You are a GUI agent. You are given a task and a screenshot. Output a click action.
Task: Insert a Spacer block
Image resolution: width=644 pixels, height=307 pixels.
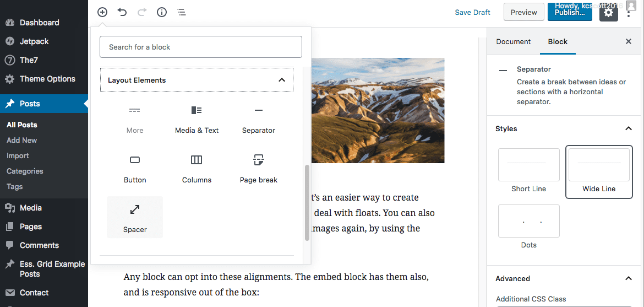pos(135,218)
